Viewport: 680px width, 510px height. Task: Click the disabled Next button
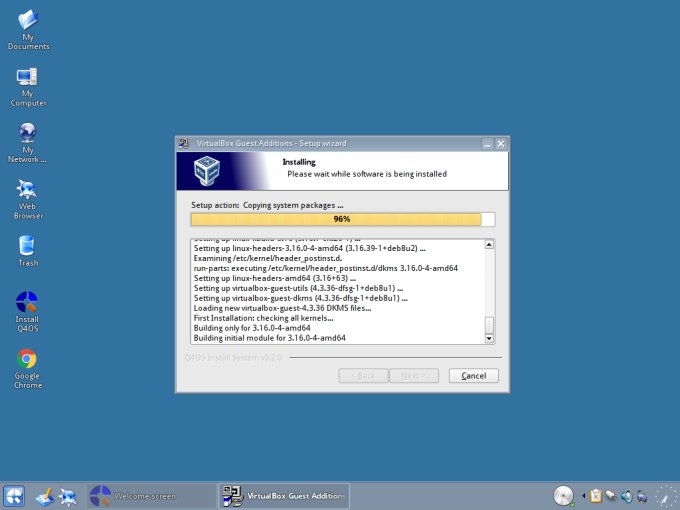(414, 376)
